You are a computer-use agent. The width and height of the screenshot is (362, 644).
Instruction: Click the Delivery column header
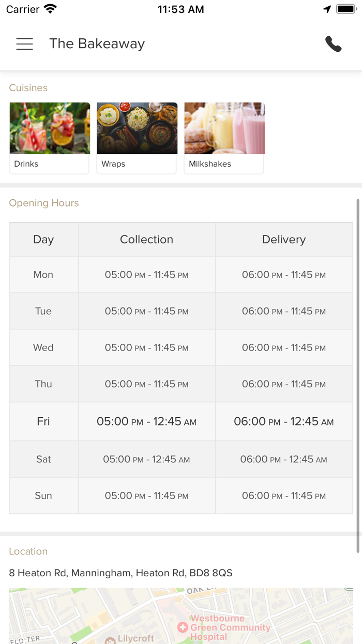click(283, 239)
